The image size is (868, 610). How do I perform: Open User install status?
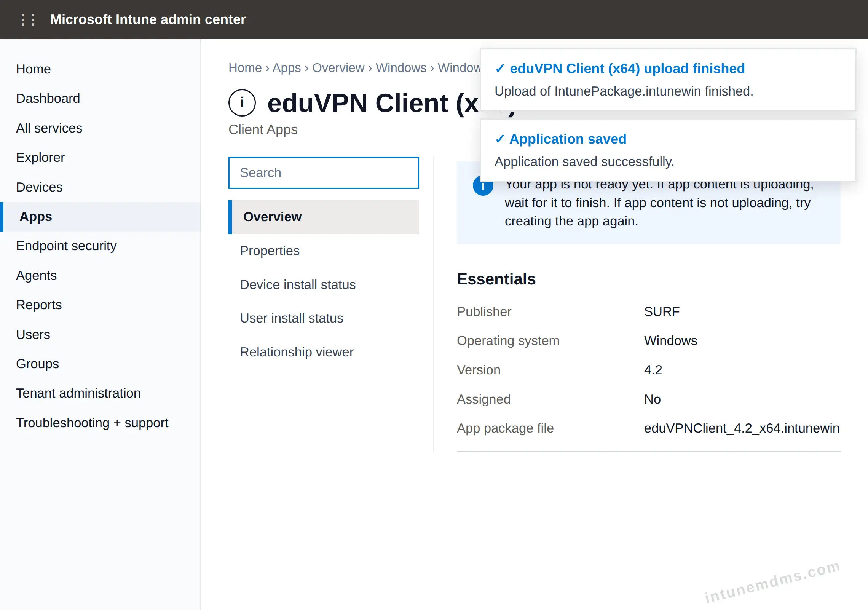pyautogui.click(x=324, y=318)
